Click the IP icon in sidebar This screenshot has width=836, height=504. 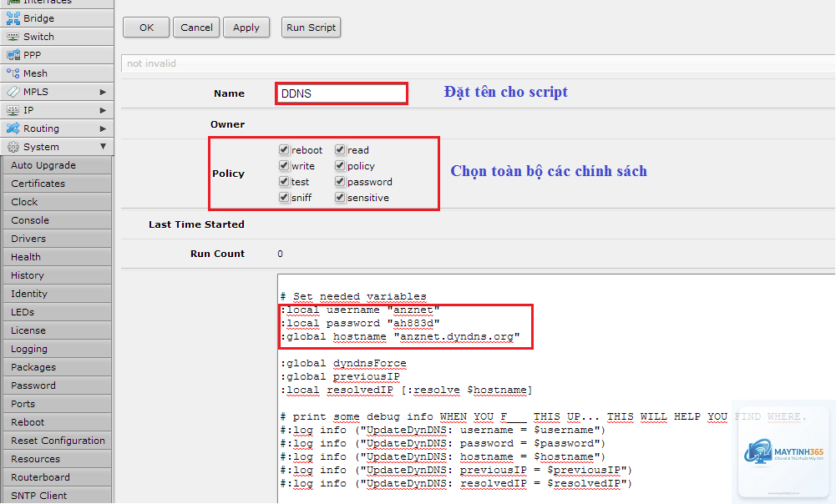click(13, 110)
